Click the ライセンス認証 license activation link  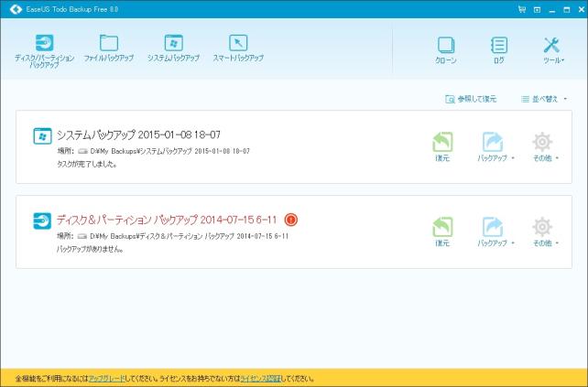[x=261, y=379]
